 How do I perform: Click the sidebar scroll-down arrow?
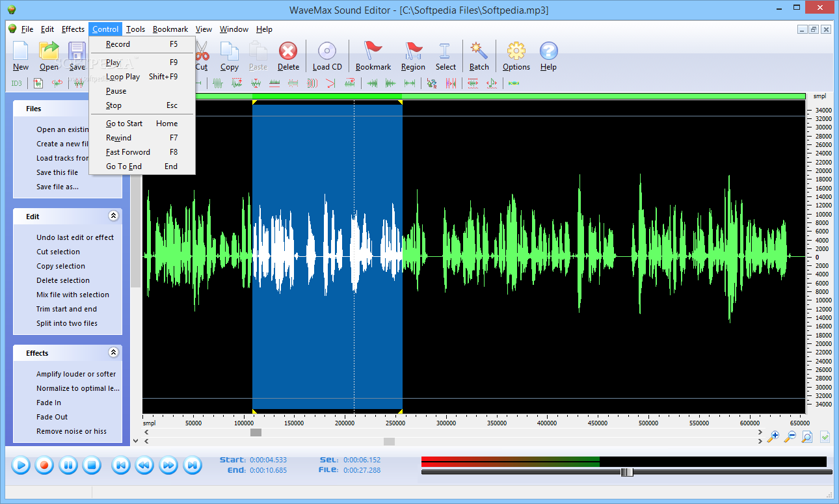(x=135, y=440)
